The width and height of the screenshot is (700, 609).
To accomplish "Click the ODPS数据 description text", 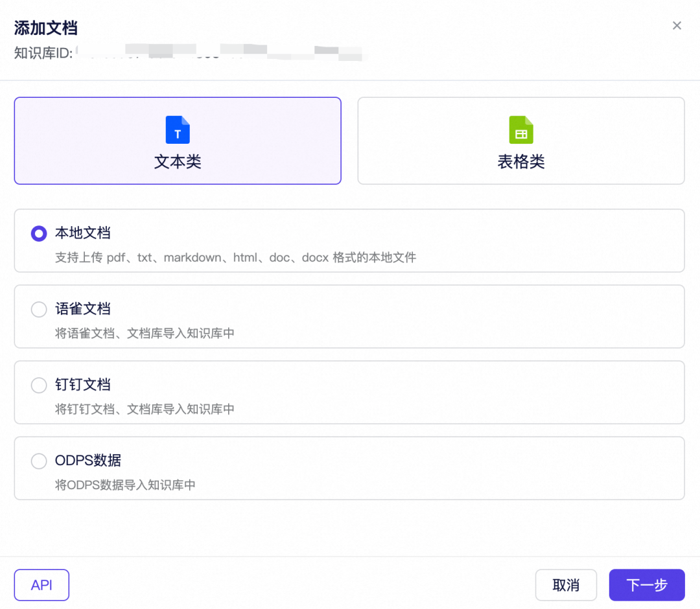I will (x=130, y=485).
